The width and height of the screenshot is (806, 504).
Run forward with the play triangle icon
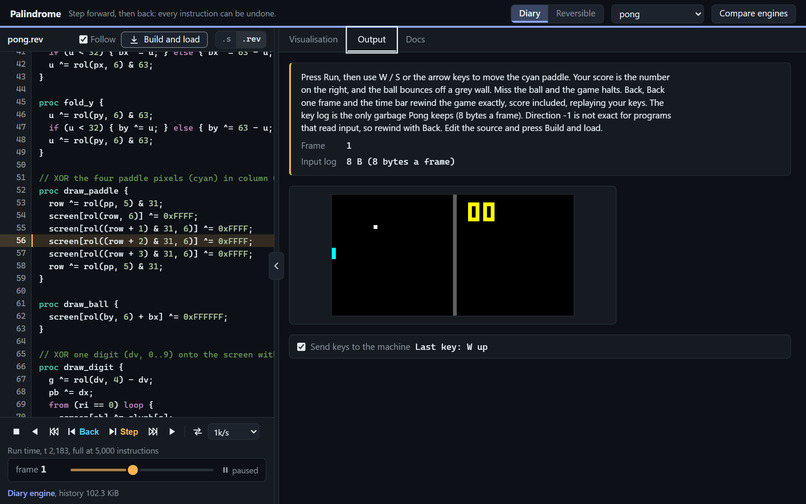point(172,431)
